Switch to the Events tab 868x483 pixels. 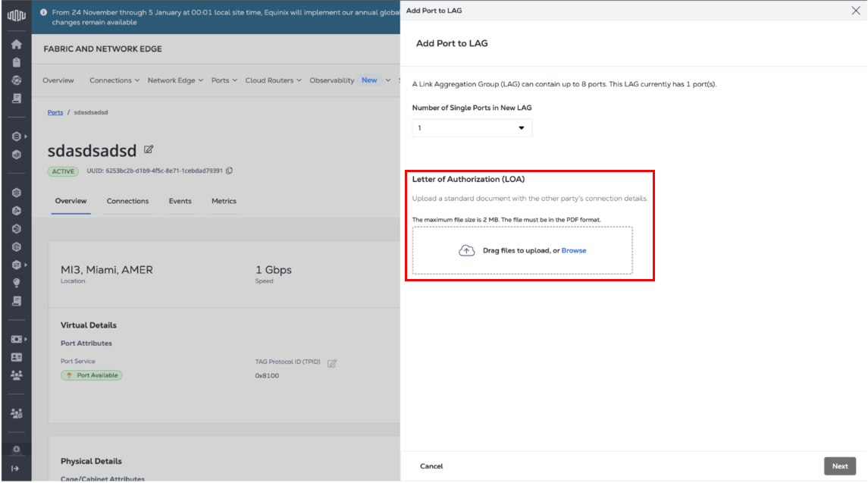pyautogui.click(x=180, y=202)
